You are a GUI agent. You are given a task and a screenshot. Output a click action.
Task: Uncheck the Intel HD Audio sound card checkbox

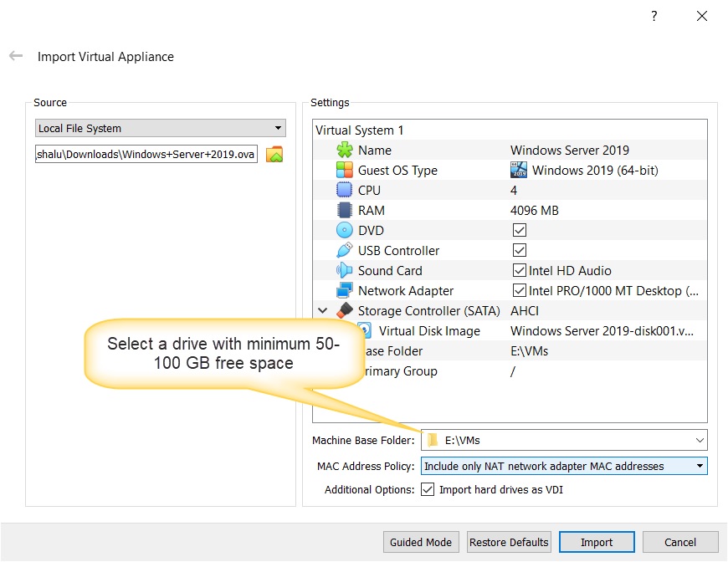click(520, 270)
